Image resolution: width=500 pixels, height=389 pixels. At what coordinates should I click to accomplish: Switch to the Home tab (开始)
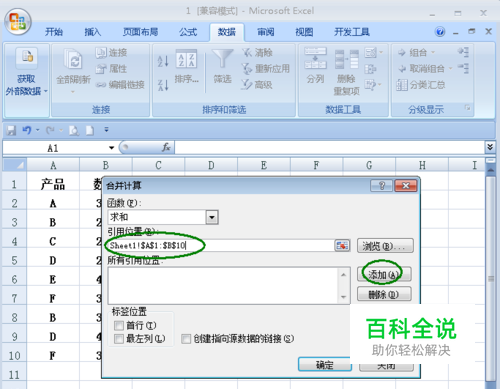54,32
